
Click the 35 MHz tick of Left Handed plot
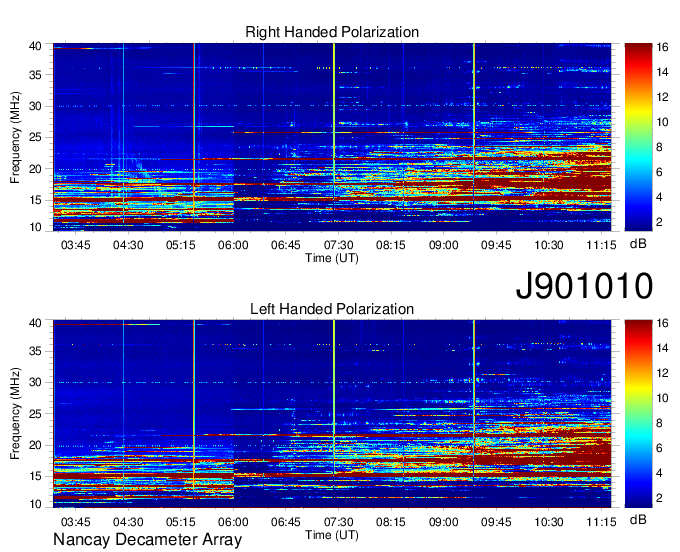click(35, 351)
